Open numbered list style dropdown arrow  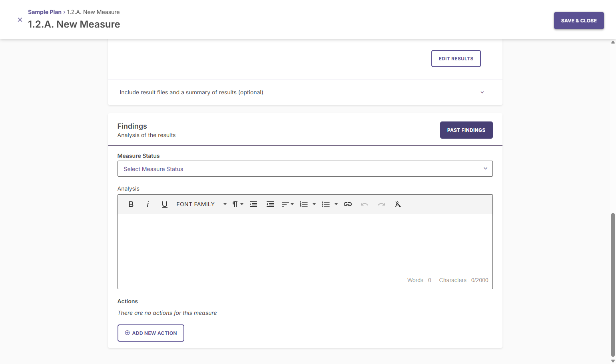(x=314, y=204)
